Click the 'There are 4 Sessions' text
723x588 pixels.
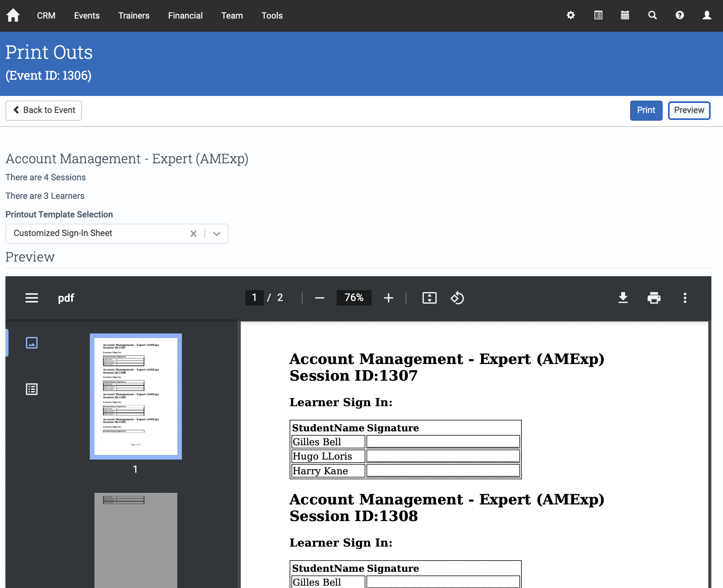(46, 178)
